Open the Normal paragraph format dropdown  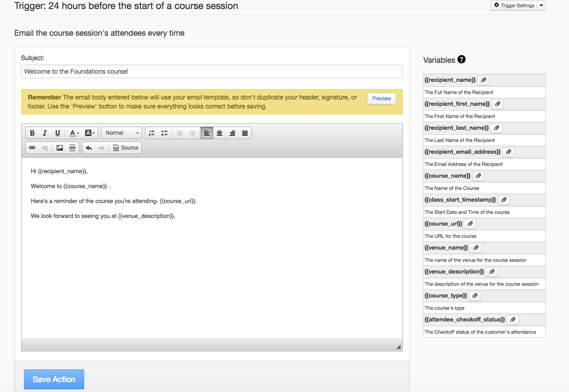coord(122,133)
